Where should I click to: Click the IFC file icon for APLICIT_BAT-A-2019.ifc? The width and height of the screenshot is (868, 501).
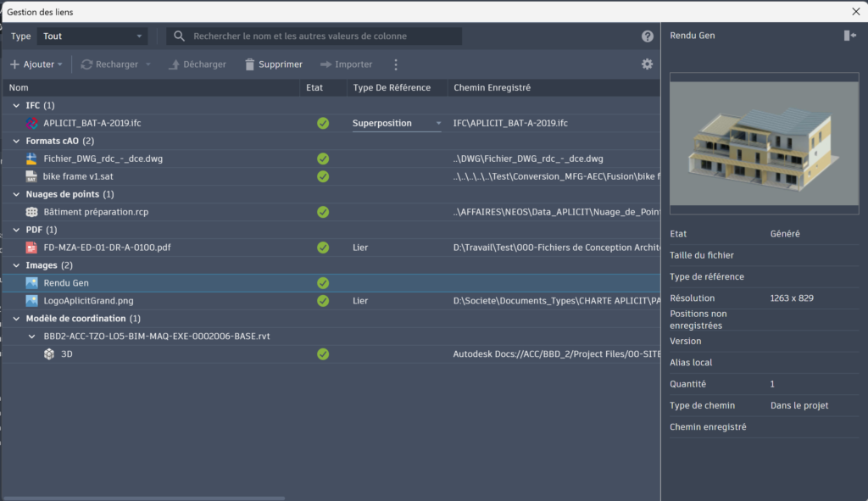(x=32, y=123)
